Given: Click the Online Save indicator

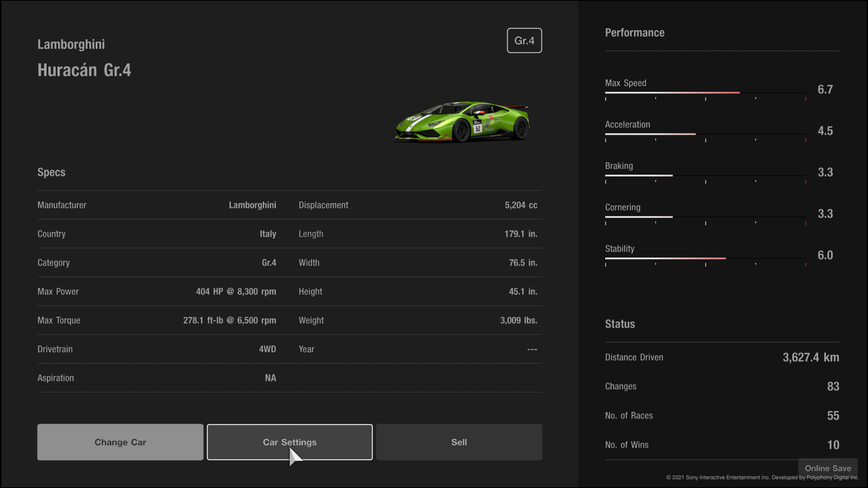Looking at the screenshot, I should click(x=828, y=468).
